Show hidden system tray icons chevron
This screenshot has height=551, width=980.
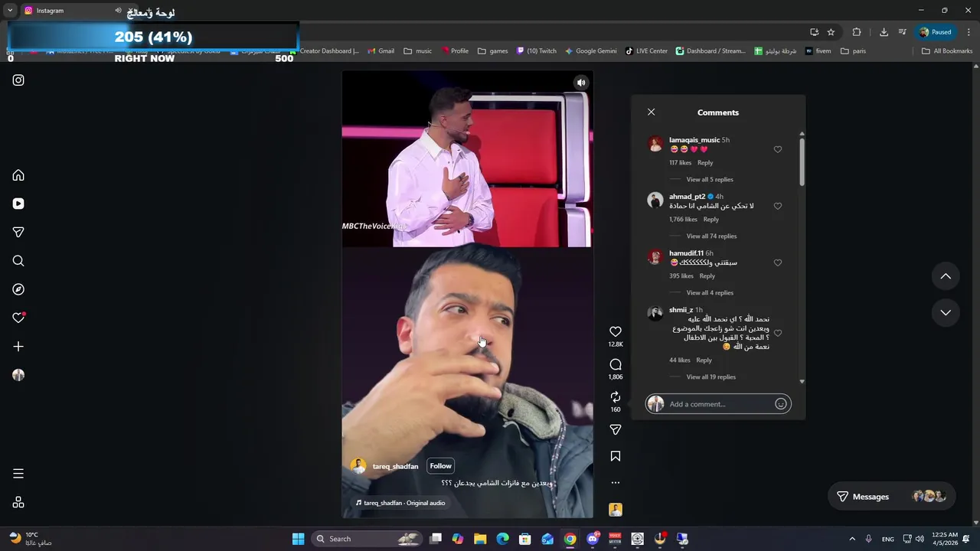[852, 539]
